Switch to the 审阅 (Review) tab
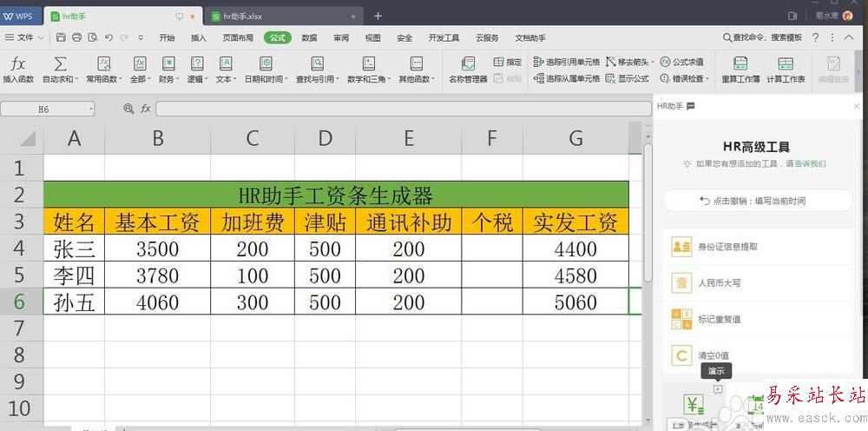 341,37
